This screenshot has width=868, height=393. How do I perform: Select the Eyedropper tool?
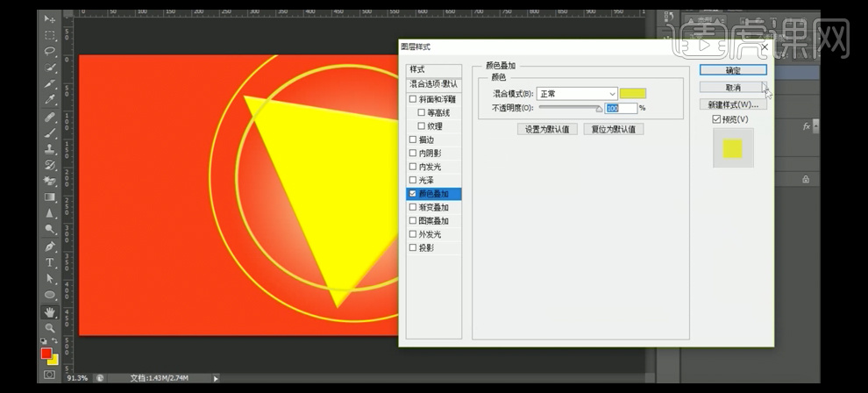[x=50, y=100]
